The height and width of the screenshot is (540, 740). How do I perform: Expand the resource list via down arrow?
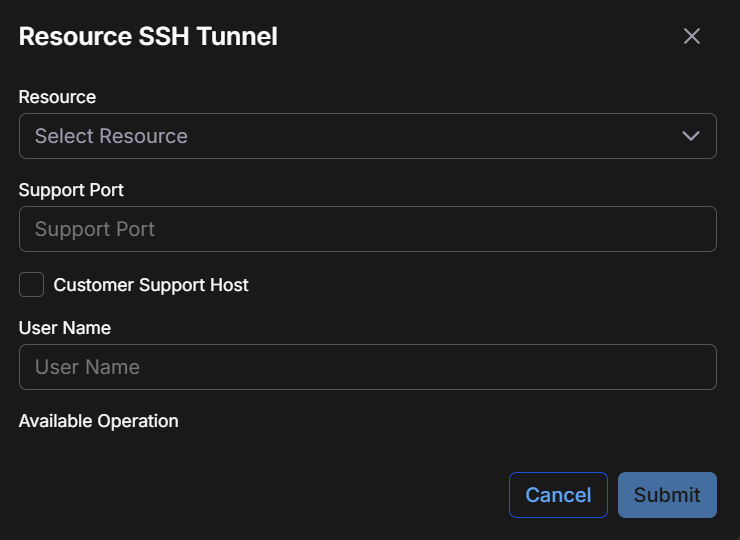tap(690, 136)
